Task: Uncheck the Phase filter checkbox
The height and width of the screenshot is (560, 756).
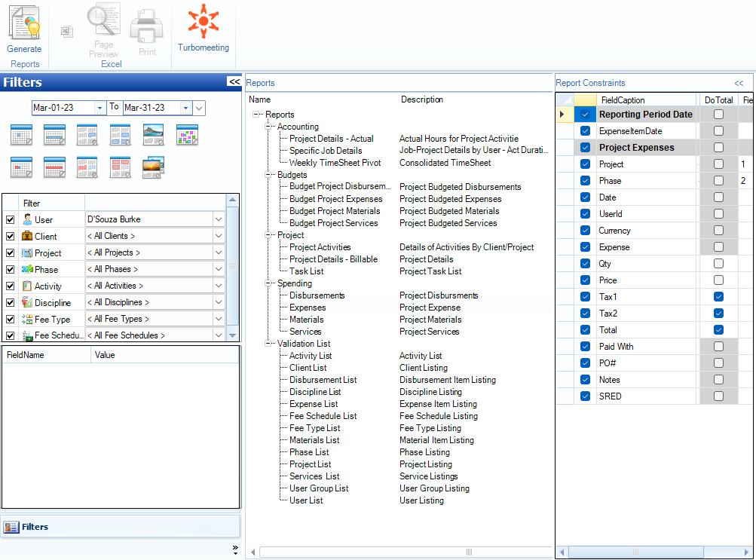Action: pos(10,269)
